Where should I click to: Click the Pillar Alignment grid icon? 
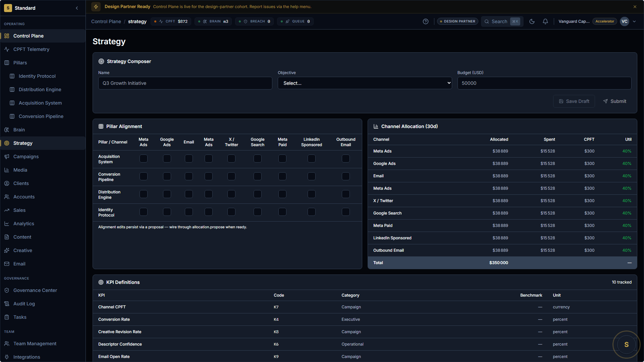(101, 126)
